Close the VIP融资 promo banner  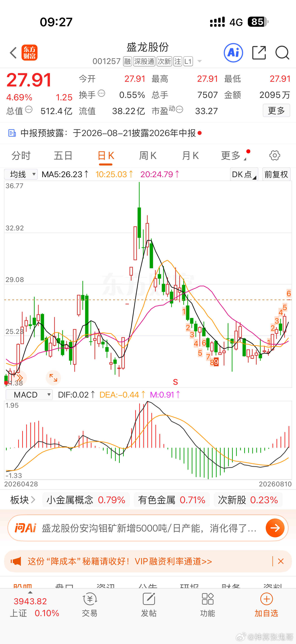point(281,562)
